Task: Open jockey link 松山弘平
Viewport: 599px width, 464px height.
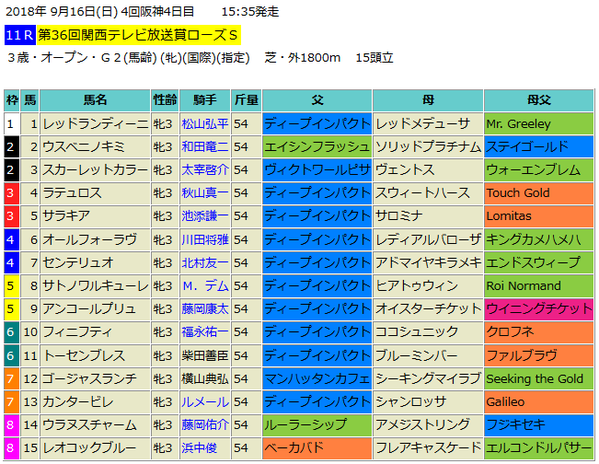Action: coord(205,124)
